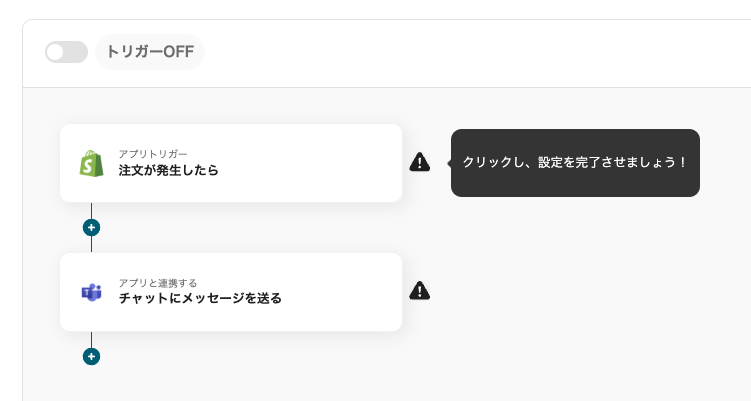Click connector line below the Teams card
Viewport: 751px width, 401px height.
pyautogui.click(x=91, y=339)
